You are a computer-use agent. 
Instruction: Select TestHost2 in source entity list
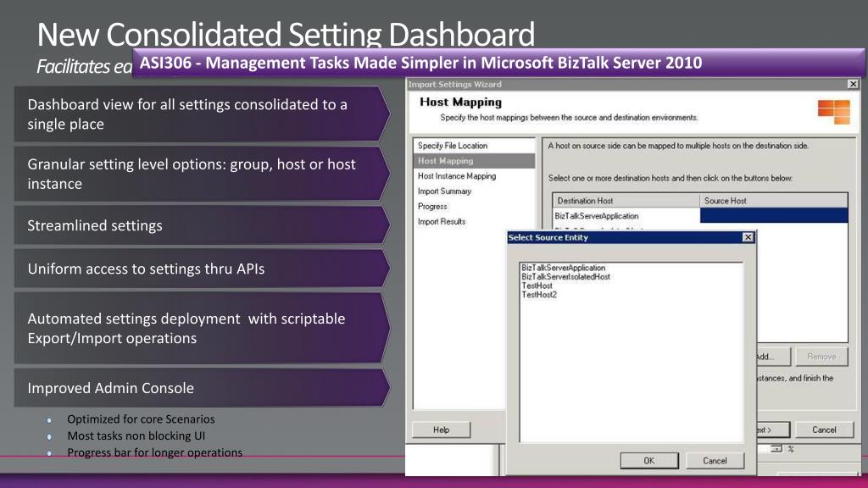tap(538, 295)
